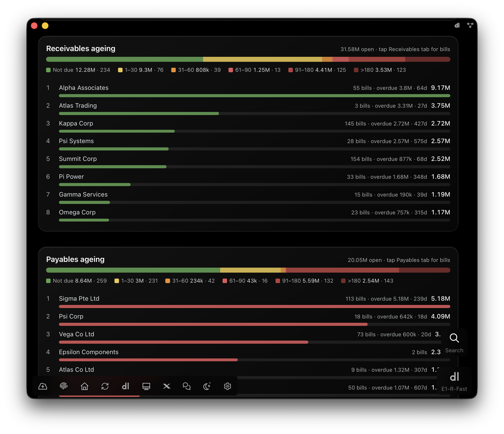Click the Payables ageing heading
This screenshot has height=434, width=504.
pos(75,260)
